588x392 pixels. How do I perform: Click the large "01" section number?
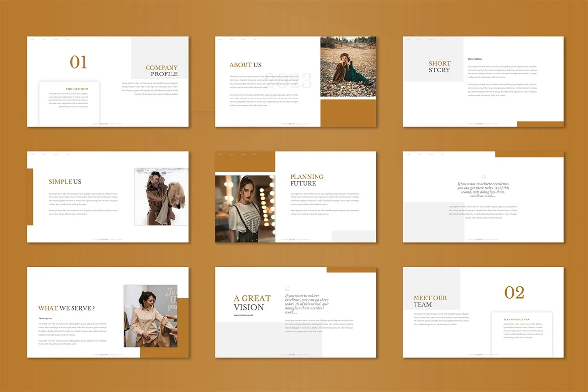coord(78,62)
